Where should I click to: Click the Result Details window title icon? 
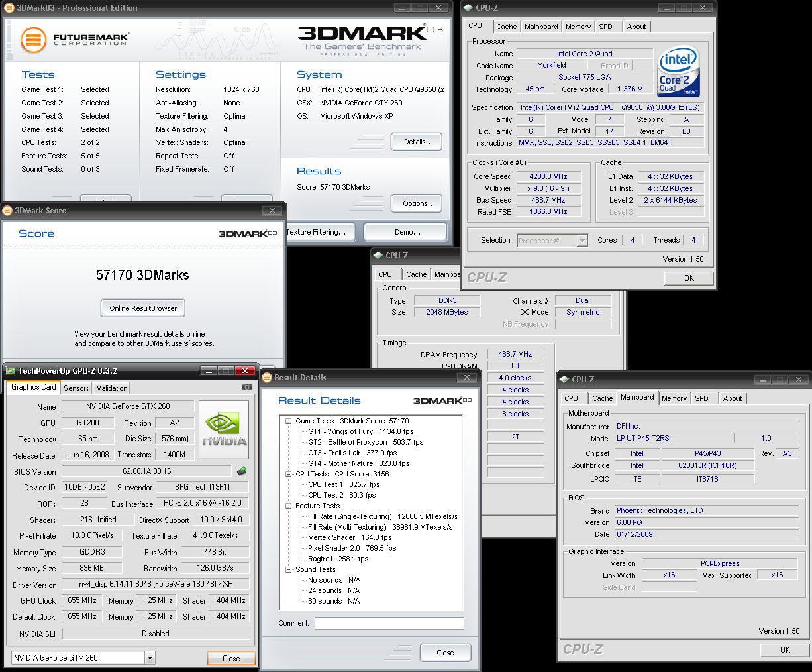tap(268, 378)
